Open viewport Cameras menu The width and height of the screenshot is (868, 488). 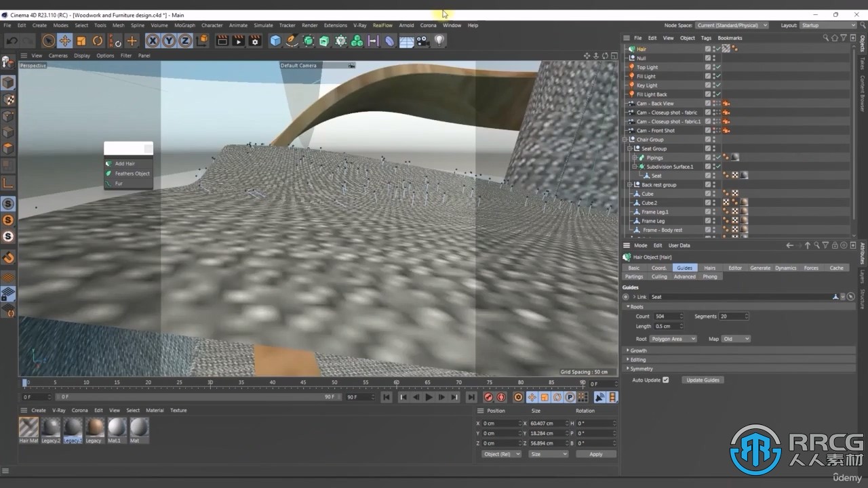click(58, 56)
